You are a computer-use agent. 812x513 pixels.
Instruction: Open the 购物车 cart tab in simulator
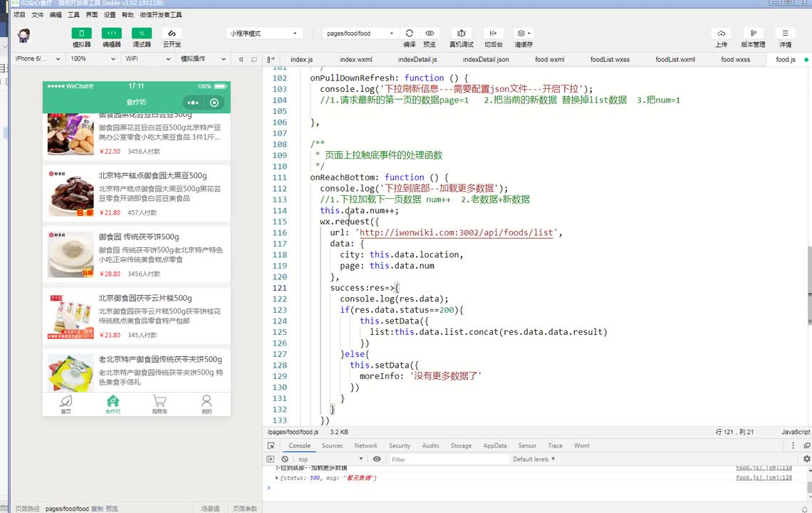(160, 404)
